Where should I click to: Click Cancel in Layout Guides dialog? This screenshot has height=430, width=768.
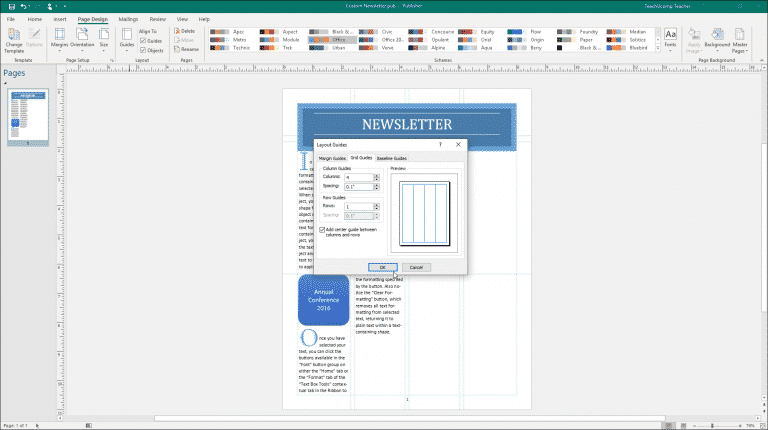[x=416, y=267]
